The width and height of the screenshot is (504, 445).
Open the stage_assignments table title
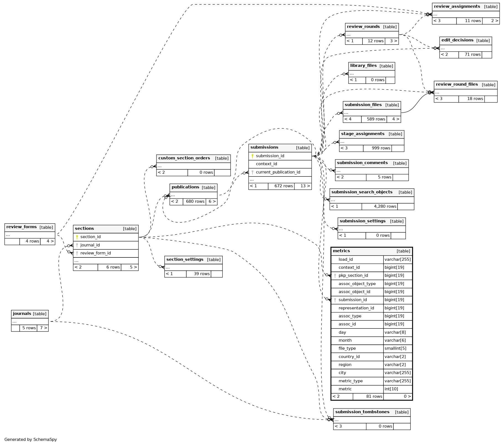point(362,134)
